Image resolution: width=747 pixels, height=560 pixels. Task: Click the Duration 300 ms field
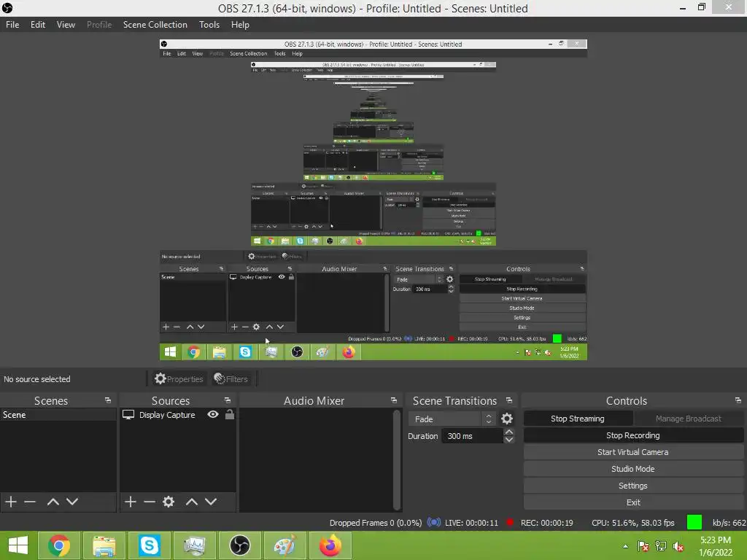coord(472,436)
